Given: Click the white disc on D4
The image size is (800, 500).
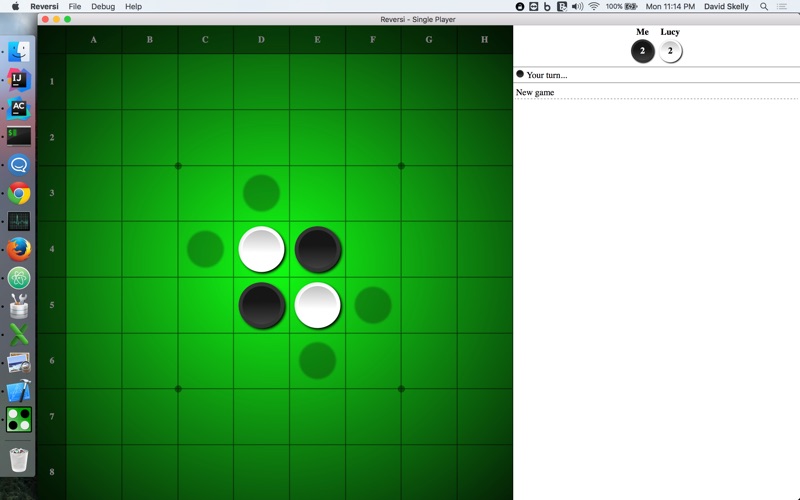Looking at the screenshot, I should (x=261, y=249).
